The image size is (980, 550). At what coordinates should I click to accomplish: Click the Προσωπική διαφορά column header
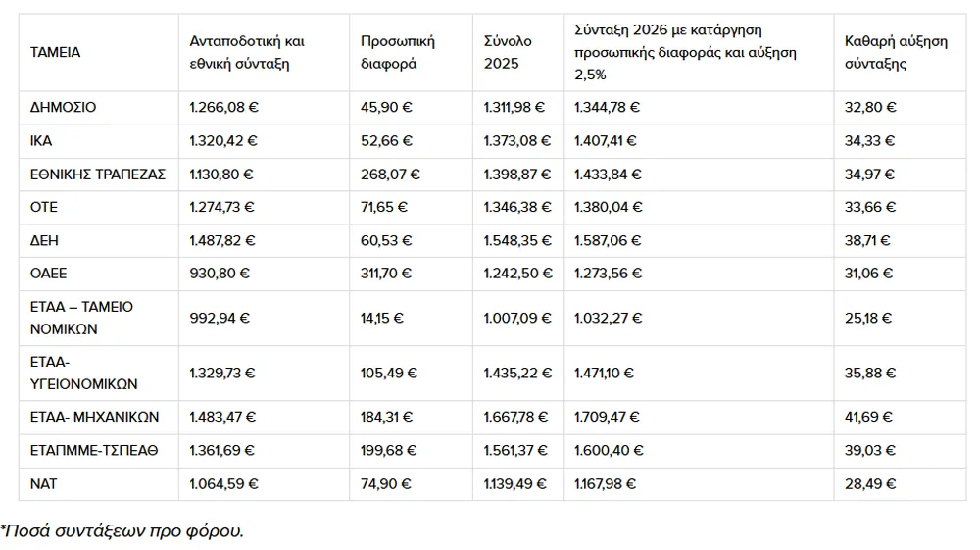398,53
